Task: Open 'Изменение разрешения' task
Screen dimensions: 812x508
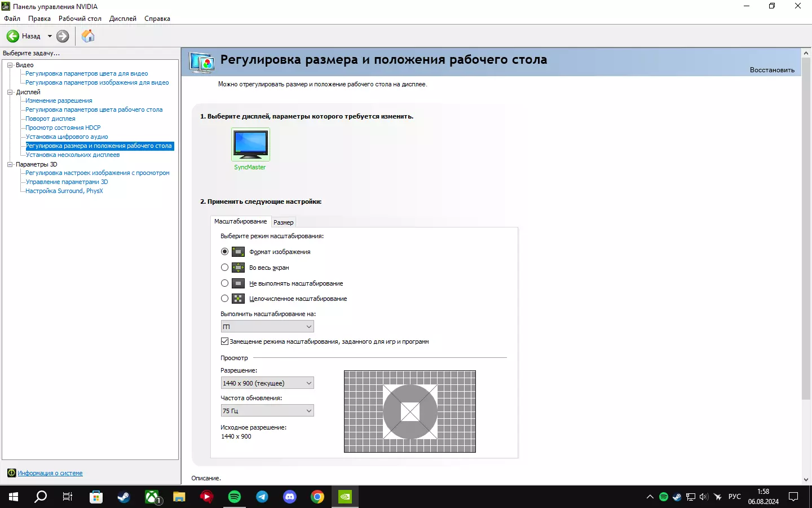Action: [x=59, y=100]
